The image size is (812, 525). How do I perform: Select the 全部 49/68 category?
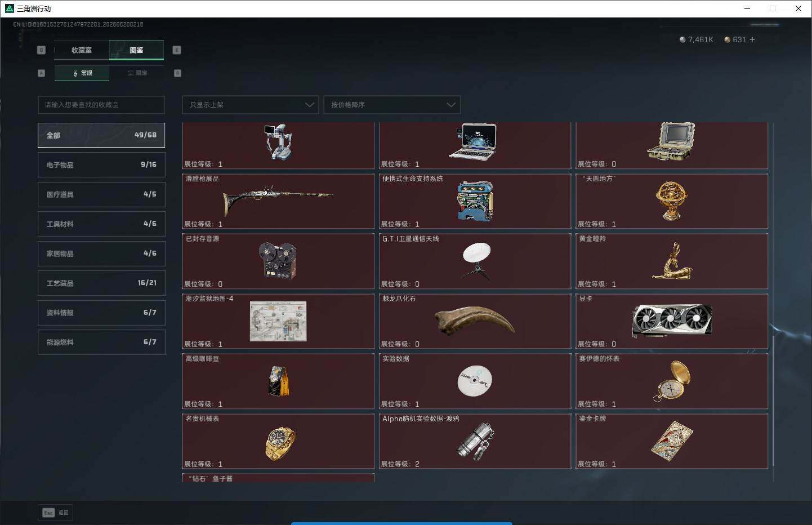(101, 135)
